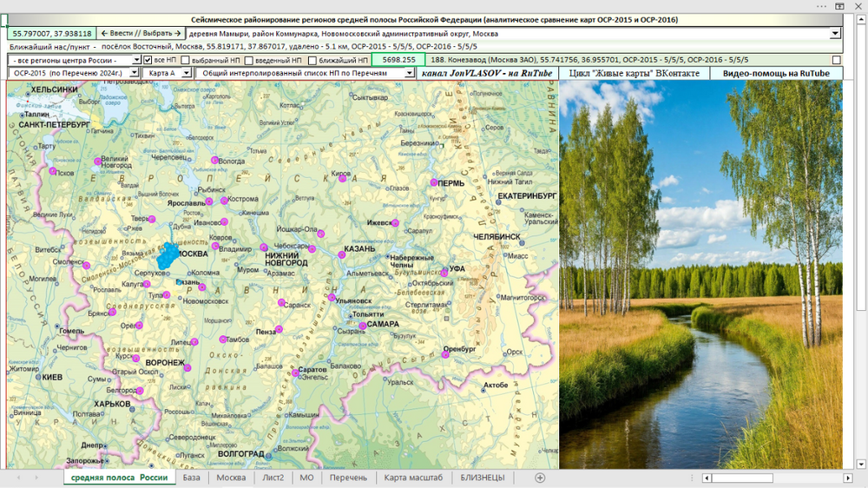Check the 'ближайший НП' checkbox
This screenshot has height=488, width=868.
coord(312,61)
